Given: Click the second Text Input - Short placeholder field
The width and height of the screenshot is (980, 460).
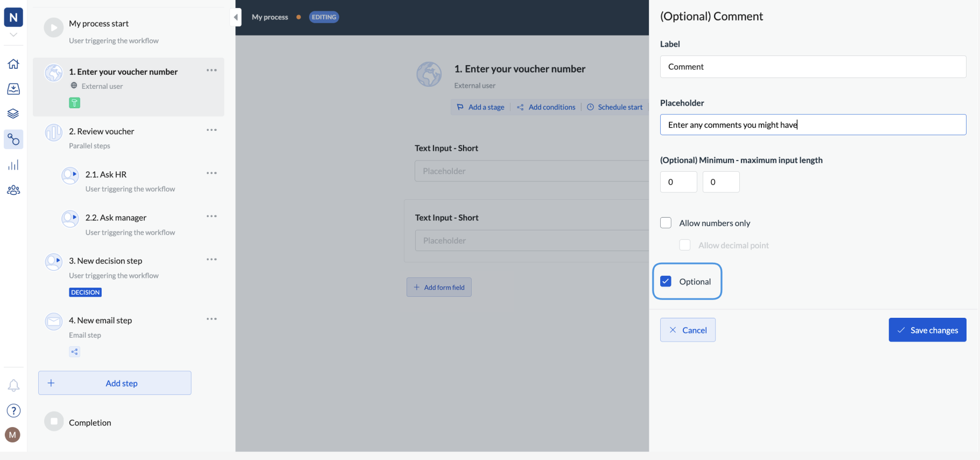Looking at the screenshot, I should coord(531,240).
